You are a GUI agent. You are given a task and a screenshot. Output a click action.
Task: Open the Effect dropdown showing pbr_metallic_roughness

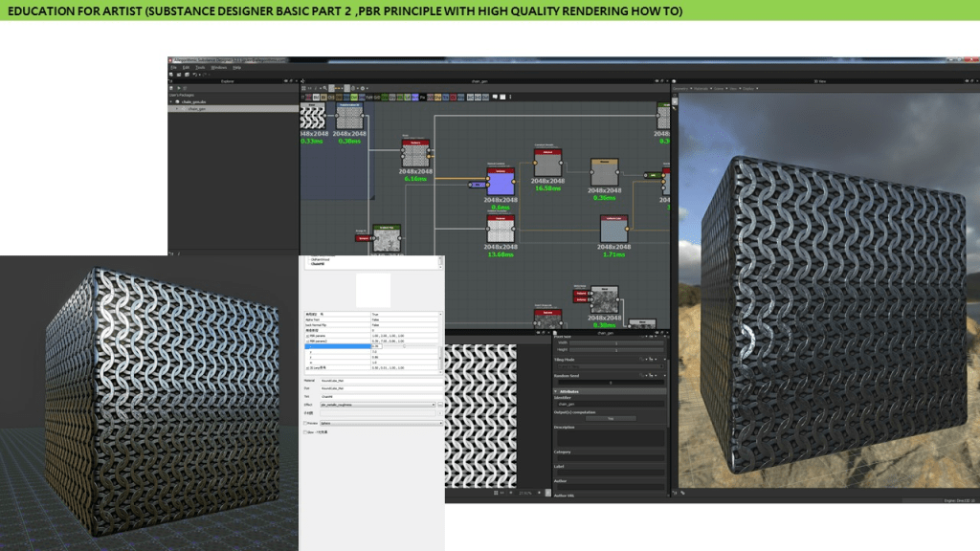(376, 405)
